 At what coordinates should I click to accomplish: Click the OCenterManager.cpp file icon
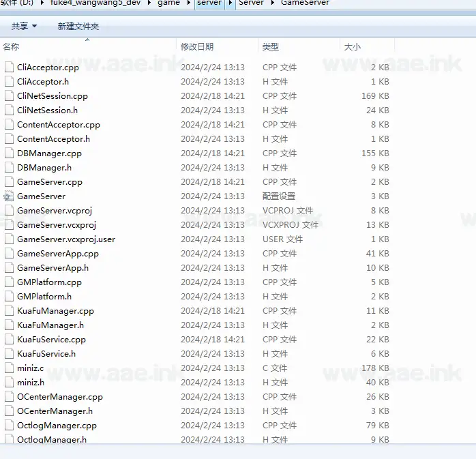point(9,396)
